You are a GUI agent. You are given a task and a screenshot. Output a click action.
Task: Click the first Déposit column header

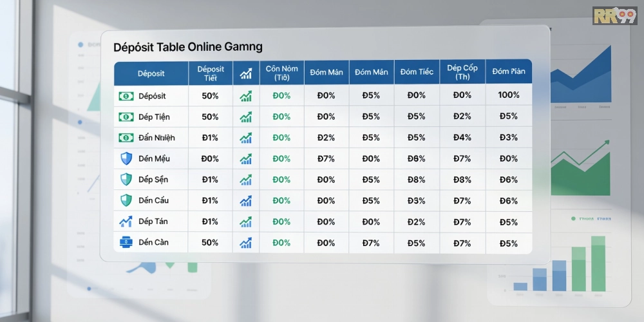tap(151, 73)
